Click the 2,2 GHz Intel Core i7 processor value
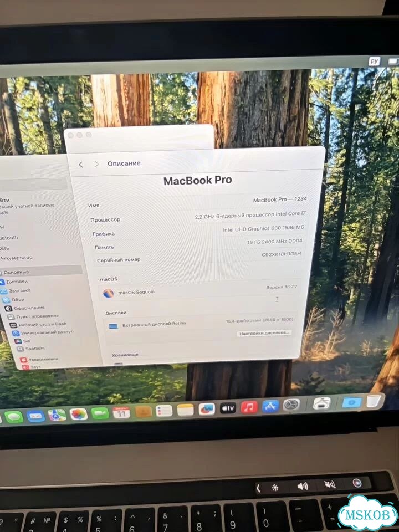 click(250, 215)
